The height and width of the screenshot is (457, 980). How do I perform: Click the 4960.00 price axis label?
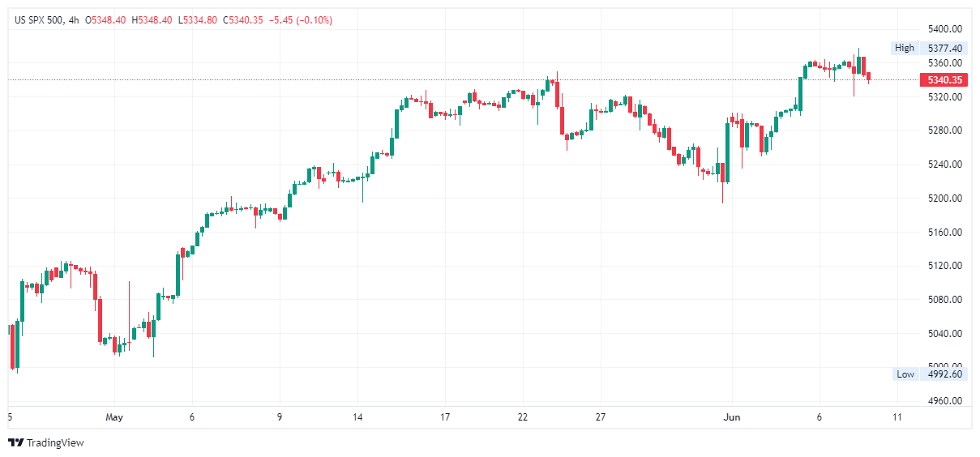pos(945,401)
